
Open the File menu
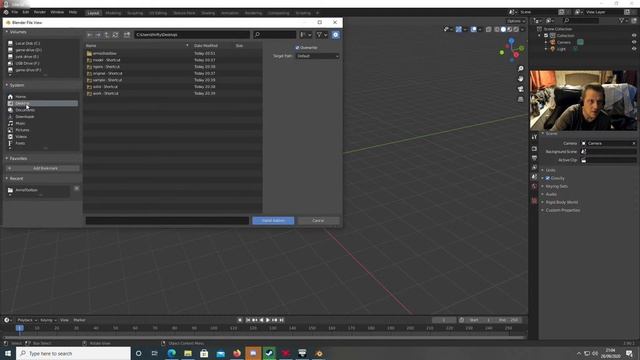15,12
